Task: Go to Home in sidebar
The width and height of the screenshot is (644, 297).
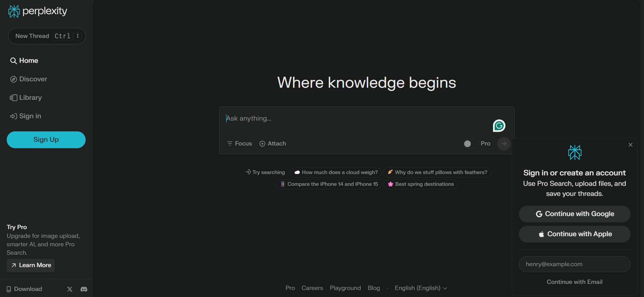Action: 24,60
